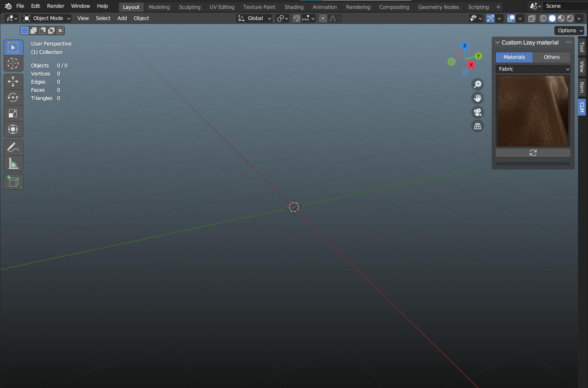Choose the Annotate pencil tool

[x=13, y=147]
